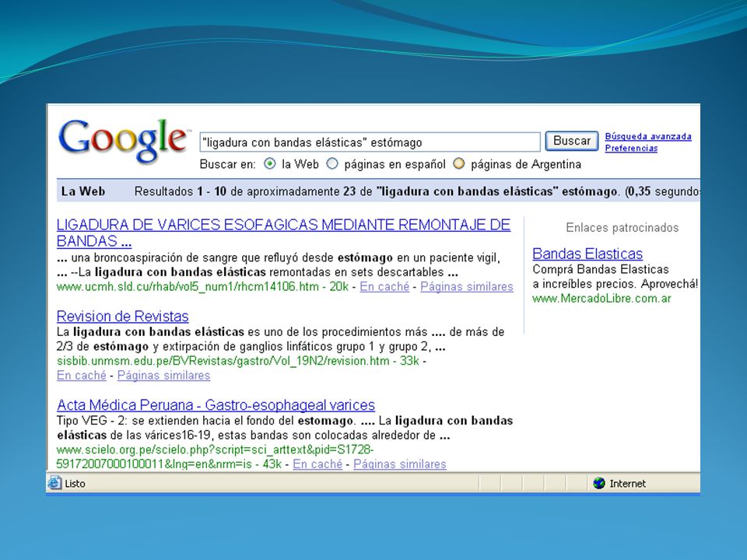Click the Buscar button

click(572, 141)
